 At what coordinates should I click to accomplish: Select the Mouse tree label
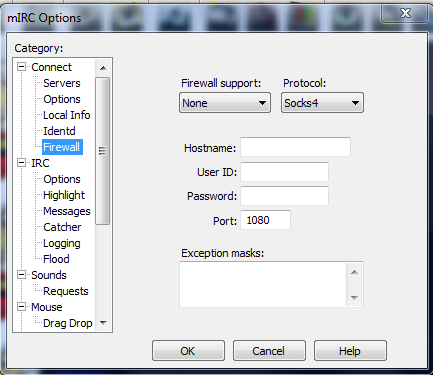tap(47, 307)
